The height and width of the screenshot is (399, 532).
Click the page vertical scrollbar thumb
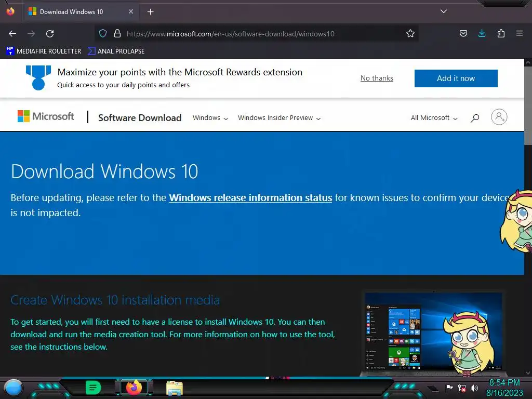(528, 105)
